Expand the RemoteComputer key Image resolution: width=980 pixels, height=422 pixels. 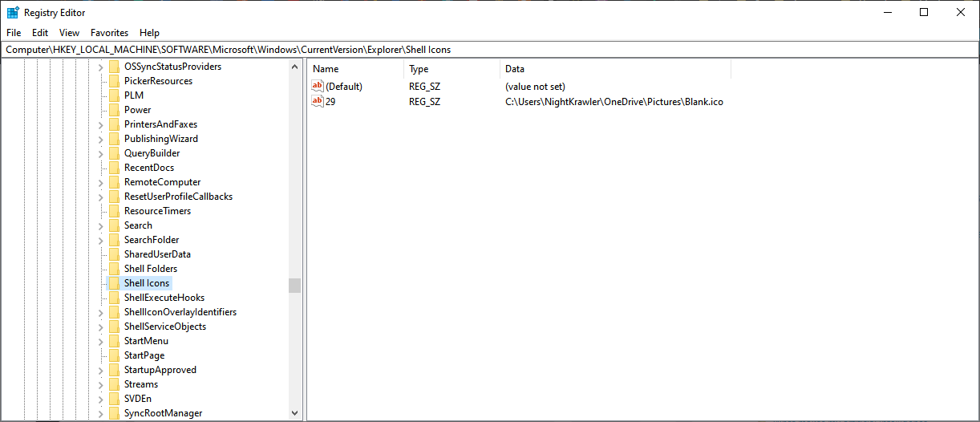[101, 182]
